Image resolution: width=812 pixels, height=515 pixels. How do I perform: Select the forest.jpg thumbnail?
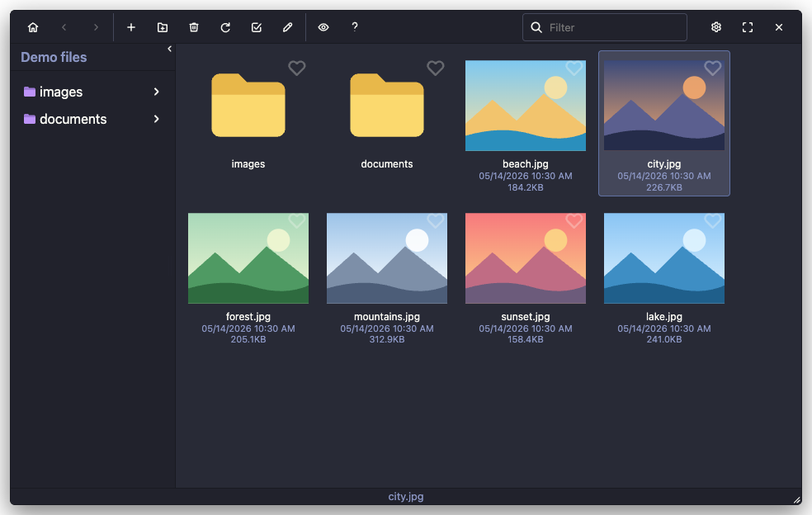click(x=248, y=258)
